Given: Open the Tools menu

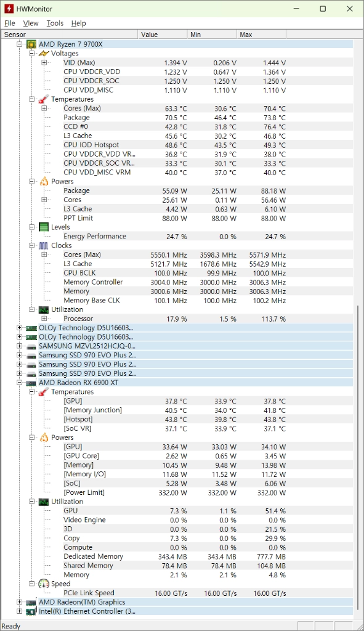Looking at the screenshot, I should coord(55,23).
